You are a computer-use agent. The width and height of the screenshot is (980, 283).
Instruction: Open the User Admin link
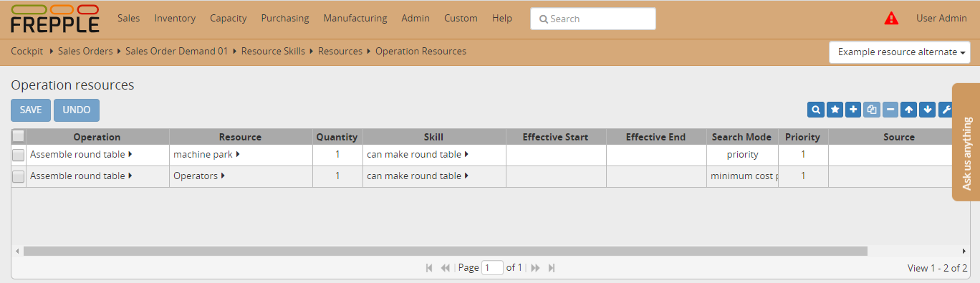[941, 19]
